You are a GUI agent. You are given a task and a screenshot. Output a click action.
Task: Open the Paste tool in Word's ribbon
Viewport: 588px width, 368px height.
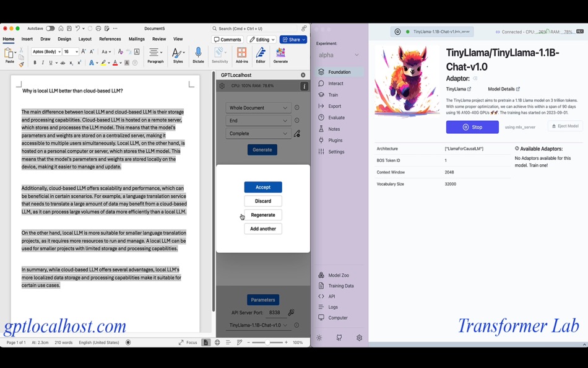[x=9, y=56]
